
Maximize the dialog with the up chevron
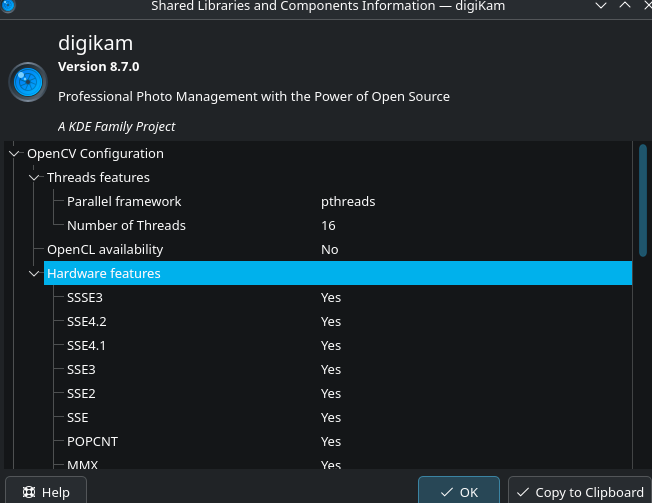coord(625,5)
